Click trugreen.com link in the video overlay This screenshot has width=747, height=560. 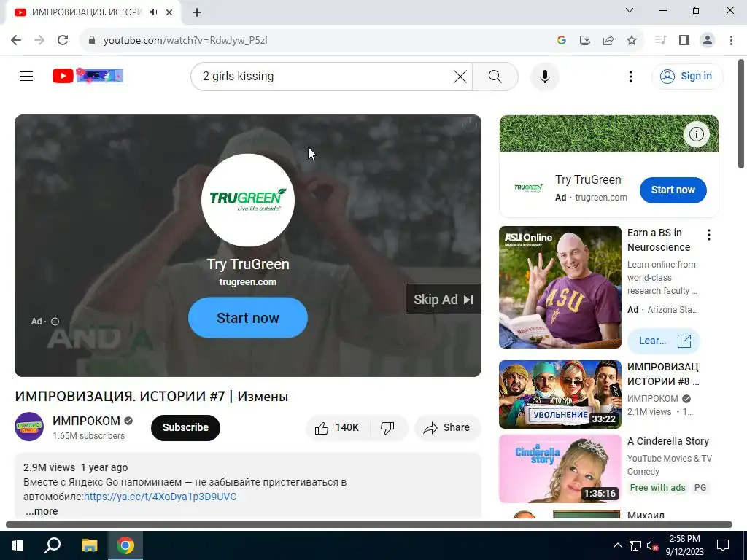[248, 282]
